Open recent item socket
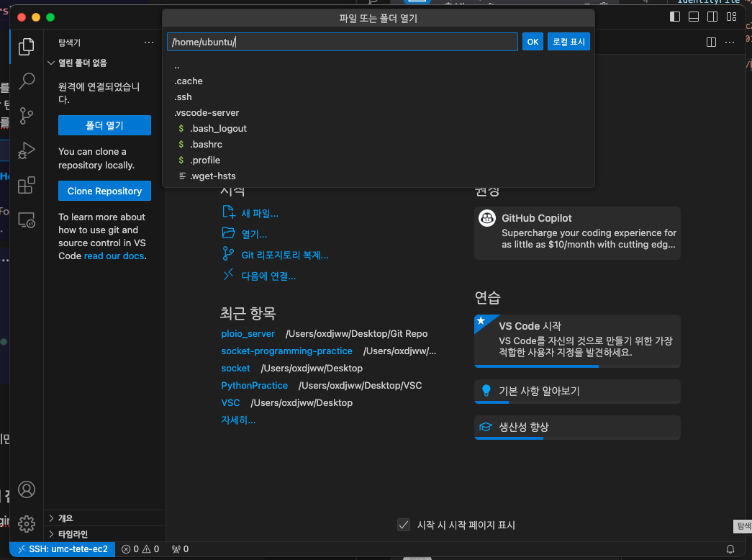752x560 pixels. click(x=235, y=368)
